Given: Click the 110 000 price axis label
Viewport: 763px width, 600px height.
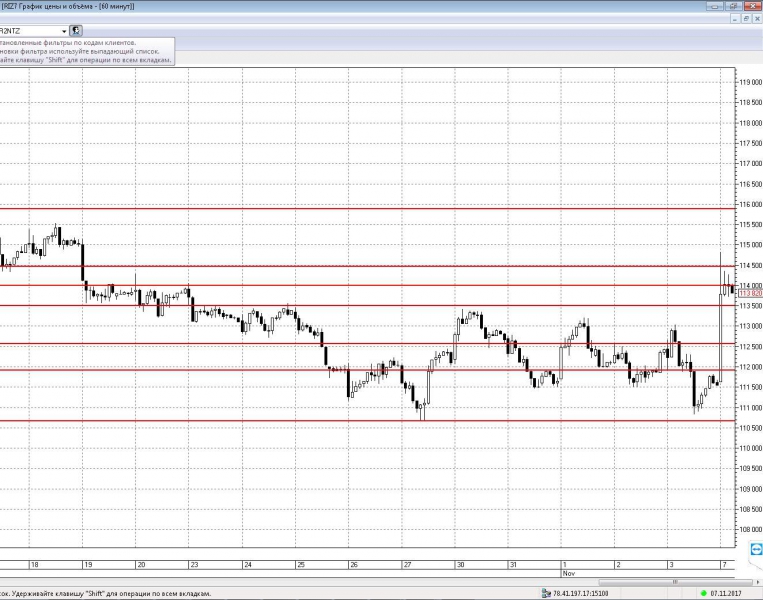Looking at the screenshot, I should pos(751,448).
